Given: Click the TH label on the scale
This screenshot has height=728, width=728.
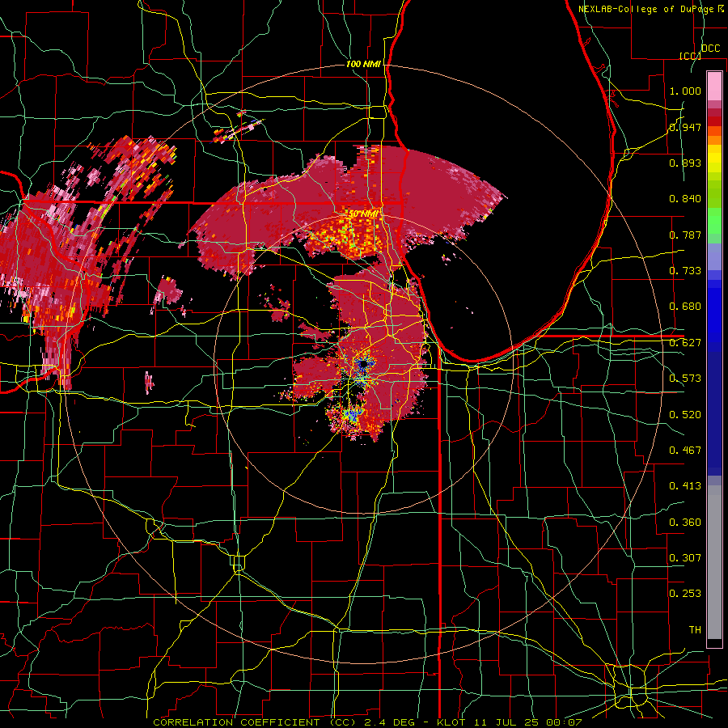Looking at the screenshot, I should coord(695,629).
